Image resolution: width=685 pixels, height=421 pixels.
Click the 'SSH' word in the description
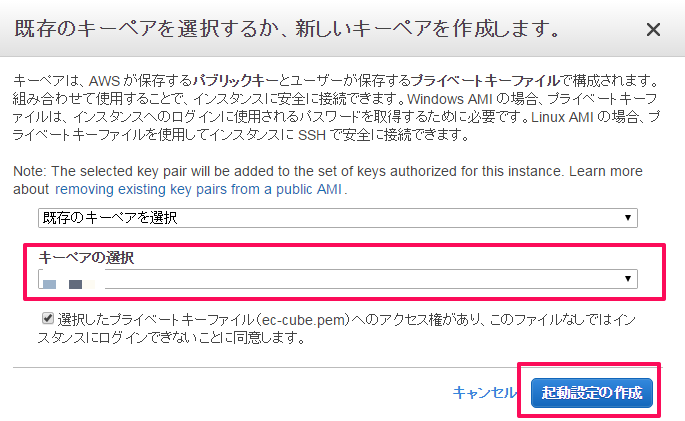coord(312,135)
